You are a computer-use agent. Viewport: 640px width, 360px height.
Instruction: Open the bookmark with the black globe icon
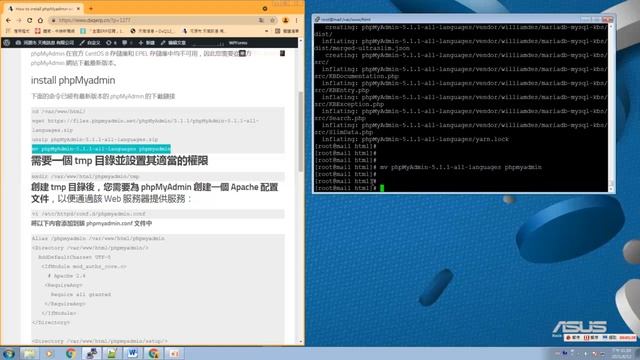(153, 31)
